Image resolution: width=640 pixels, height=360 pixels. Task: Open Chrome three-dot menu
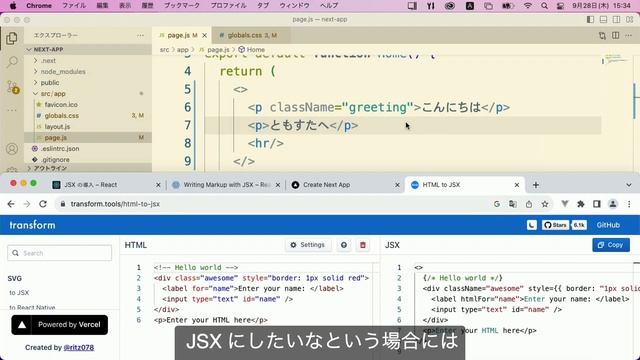tap(629, 204)
